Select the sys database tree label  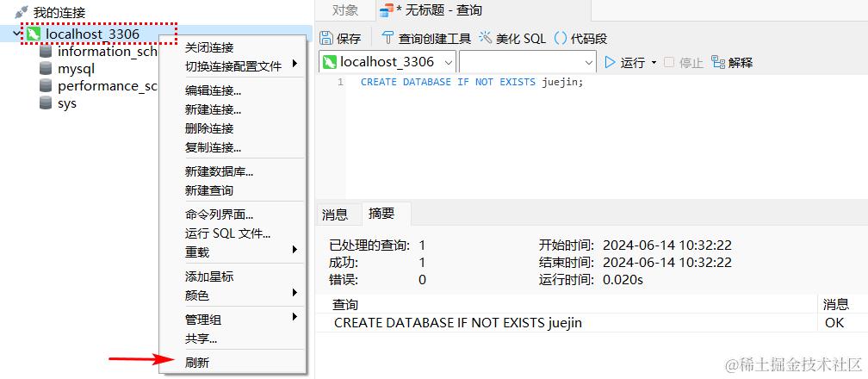67,103
